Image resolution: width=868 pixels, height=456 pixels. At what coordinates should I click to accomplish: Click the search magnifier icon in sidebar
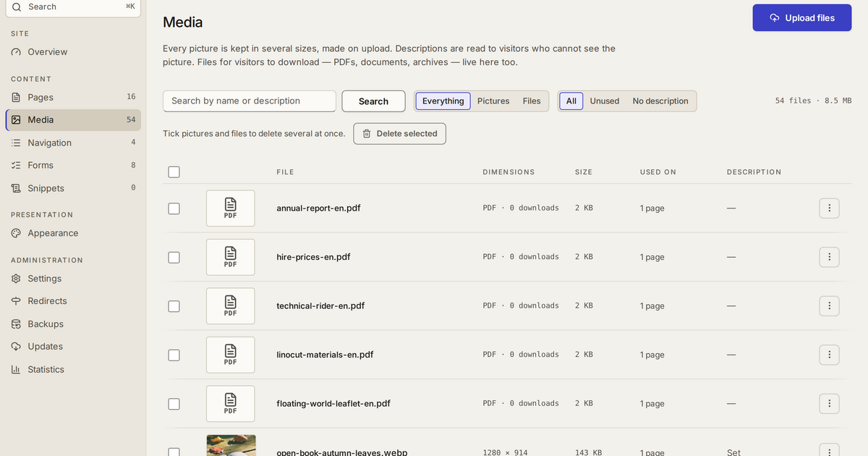[x=17, y=7]
